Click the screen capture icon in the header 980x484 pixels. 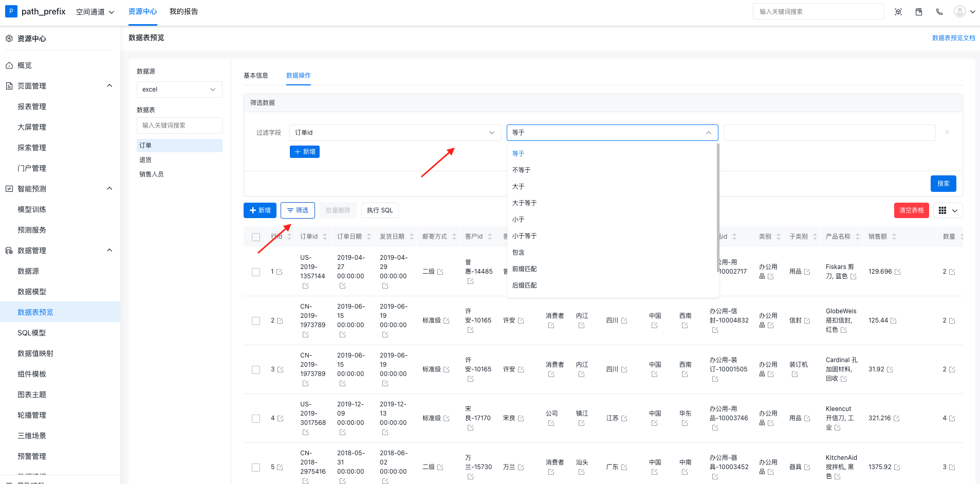coord(898,12)
